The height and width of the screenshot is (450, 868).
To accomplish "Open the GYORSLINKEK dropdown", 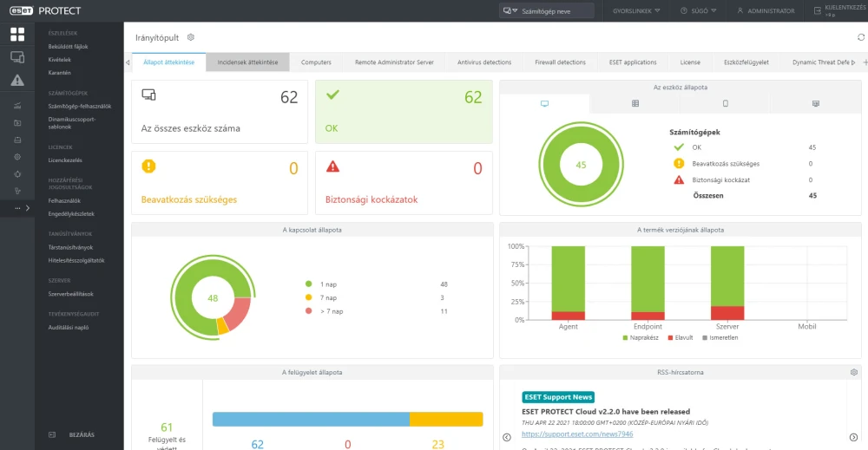I will pos(636,10).
